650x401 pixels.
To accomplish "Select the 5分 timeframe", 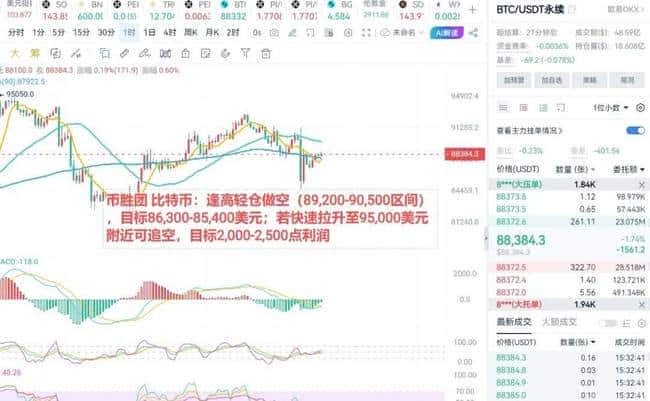I will 58,32.
